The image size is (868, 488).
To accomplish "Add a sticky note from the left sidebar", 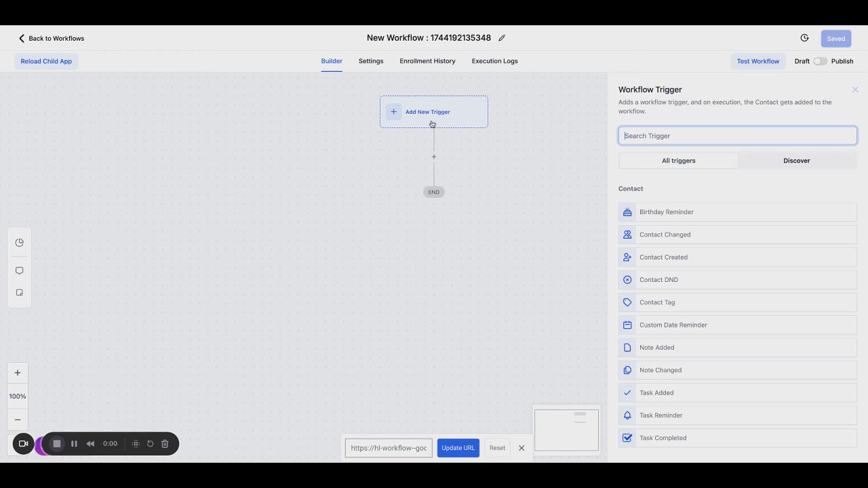I will click(19, 293).
